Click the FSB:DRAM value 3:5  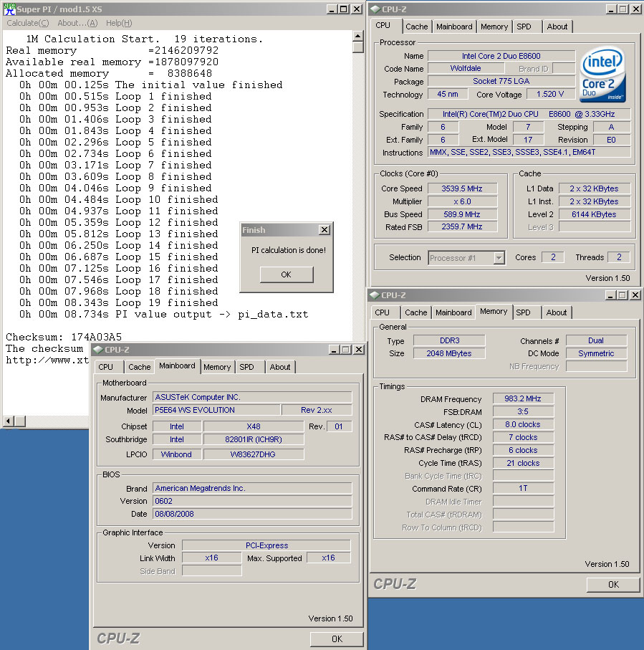tap(523, 411)
